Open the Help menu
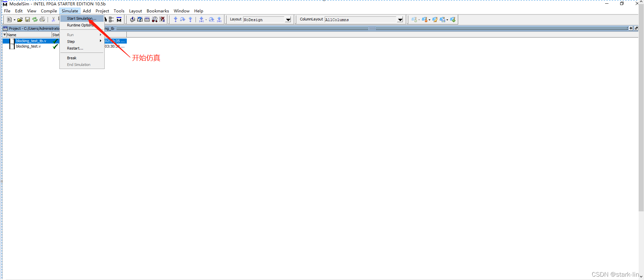 click(199, 11)
